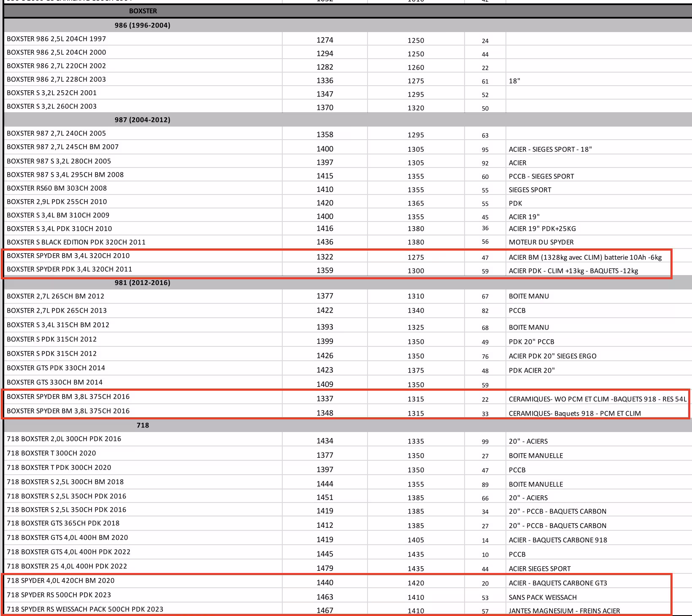Click BOXSTER 2,9L PDK 255CH 2010 cell
The width and height of the screenshot is (692, 616).
(143, 202)
